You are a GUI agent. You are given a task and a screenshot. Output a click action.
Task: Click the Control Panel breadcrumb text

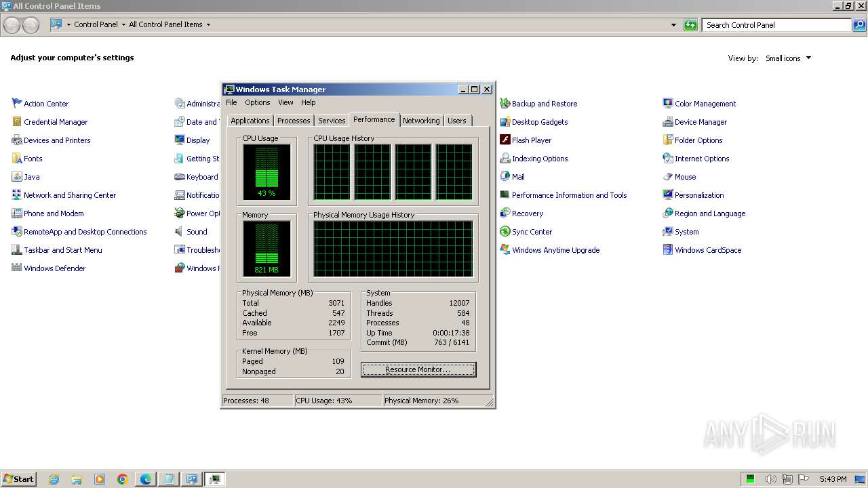pyautogui.click(x=96, y=24)
